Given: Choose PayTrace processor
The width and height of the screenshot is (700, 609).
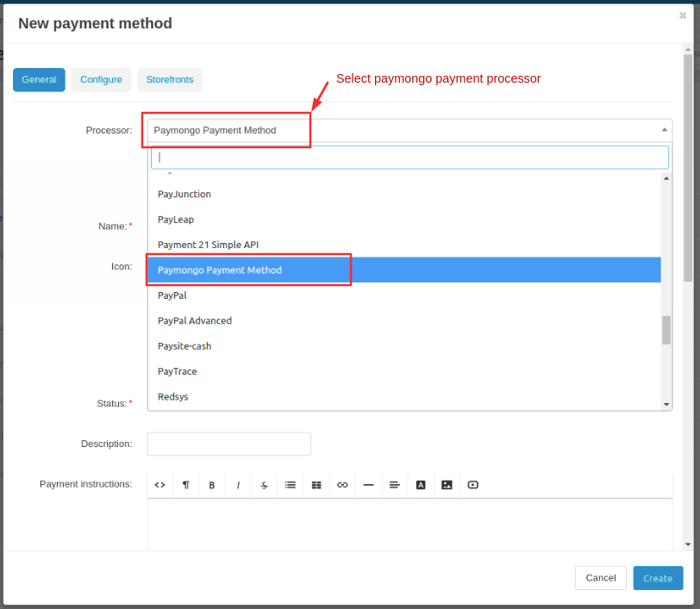Looking at the screenshot, I should (404, 371).
